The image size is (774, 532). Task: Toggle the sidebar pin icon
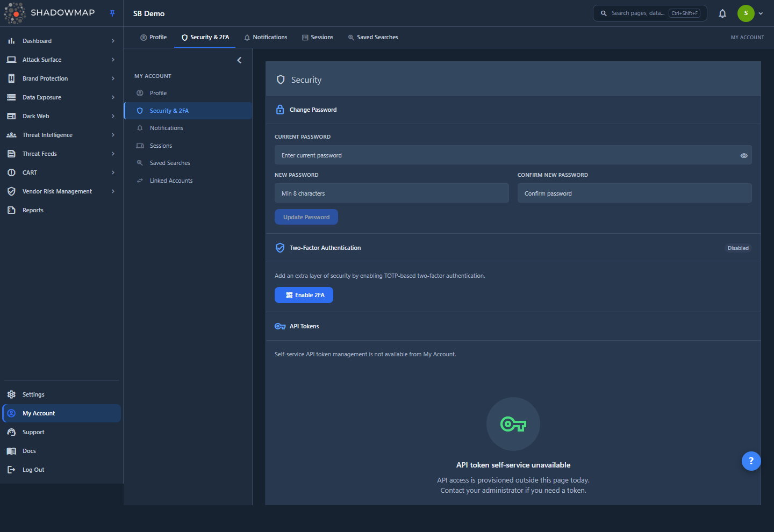(112, 13)
